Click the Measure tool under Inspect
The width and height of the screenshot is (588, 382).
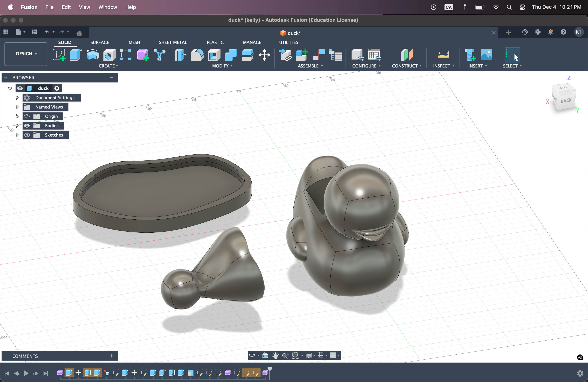click(443, 55)
